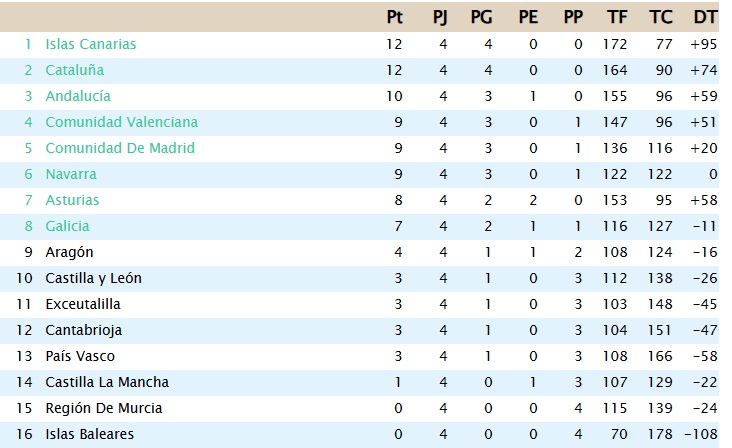Click the Cataluña team name

coord(74,70)
